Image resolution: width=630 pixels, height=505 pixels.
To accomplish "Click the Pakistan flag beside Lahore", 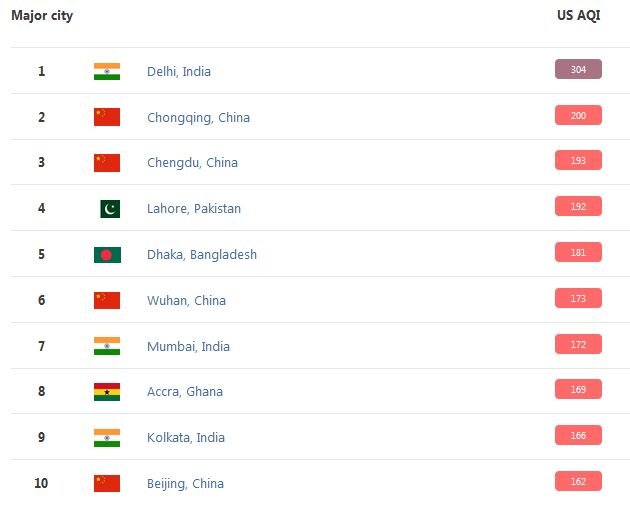I will click(x=110, y=209).
